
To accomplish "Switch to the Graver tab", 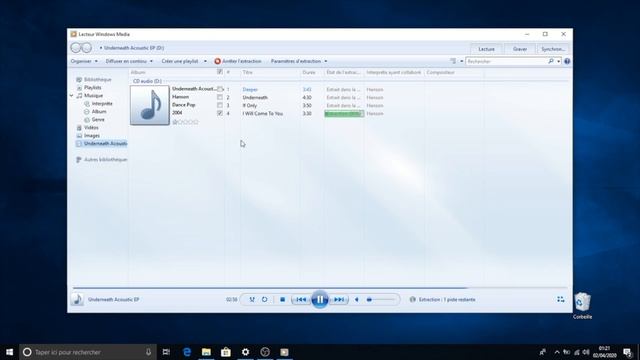I will click(x=520, y=49).
